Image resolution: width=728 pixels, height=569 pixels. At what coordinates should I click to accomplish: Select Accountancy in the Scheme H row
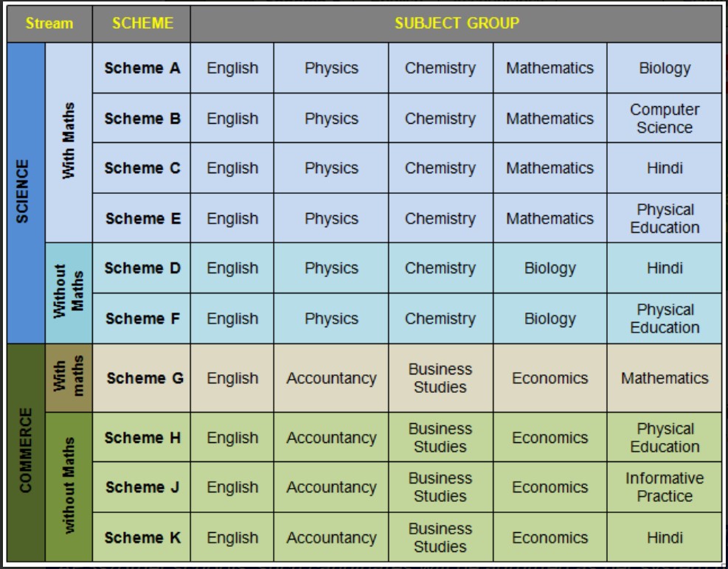(331, 438)
